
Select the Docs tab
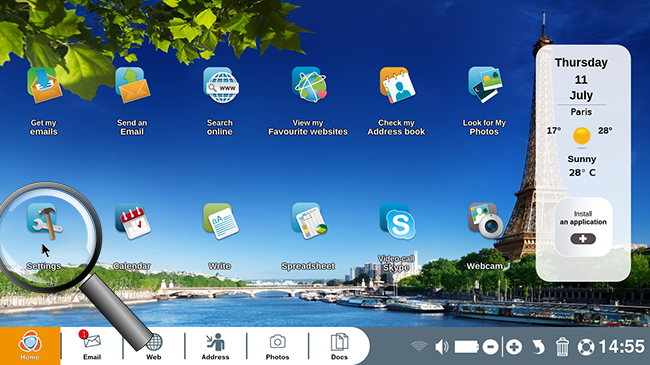tap(339, 346)
